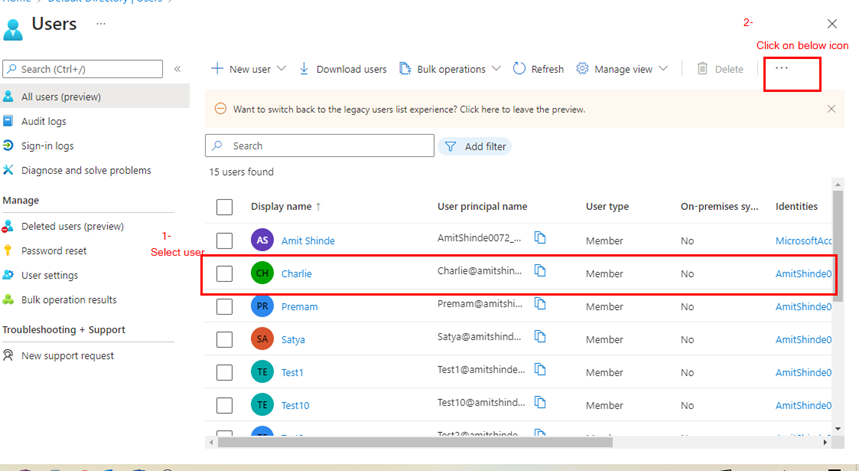Copy Premam's user principal name
859x471 pixels.
click(540, 303)
